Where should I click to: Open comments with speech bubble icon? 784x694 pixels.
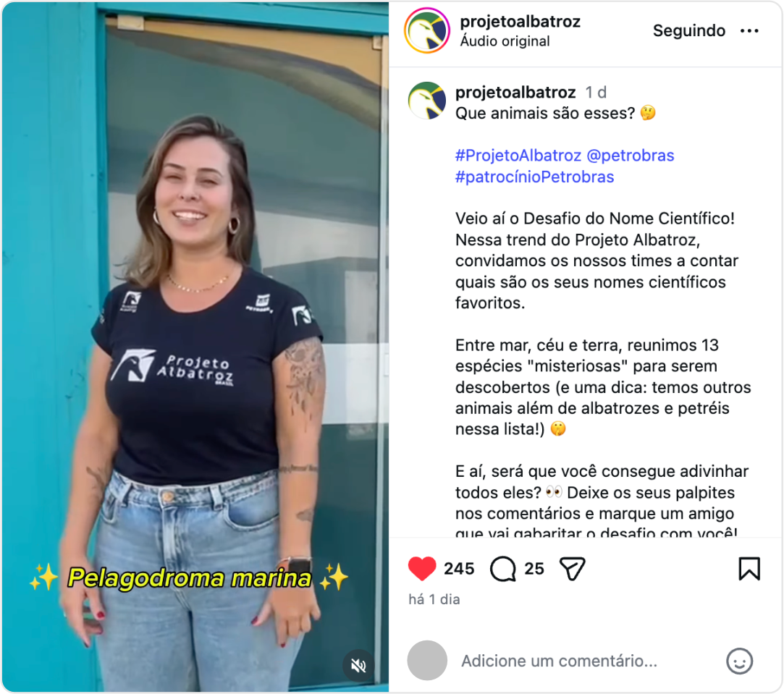point(502,569)
